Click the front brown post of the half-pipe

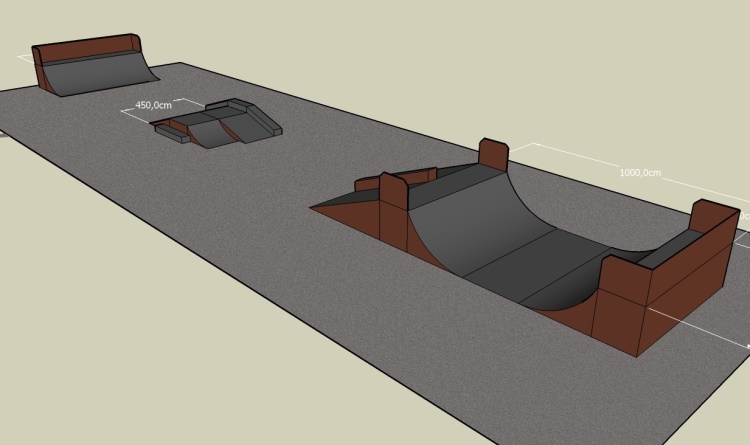393,192
